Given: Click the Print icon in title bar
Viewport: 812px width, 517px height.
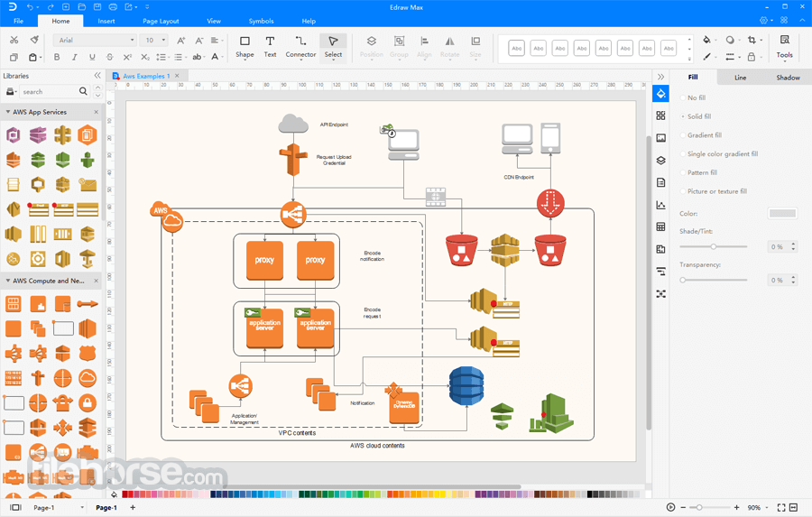Looking at the screenshot, I should pos(113,6).
